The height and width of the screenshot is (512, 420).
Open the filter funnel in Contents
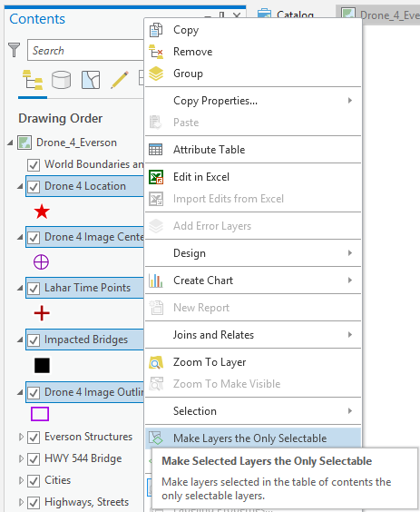14,50
